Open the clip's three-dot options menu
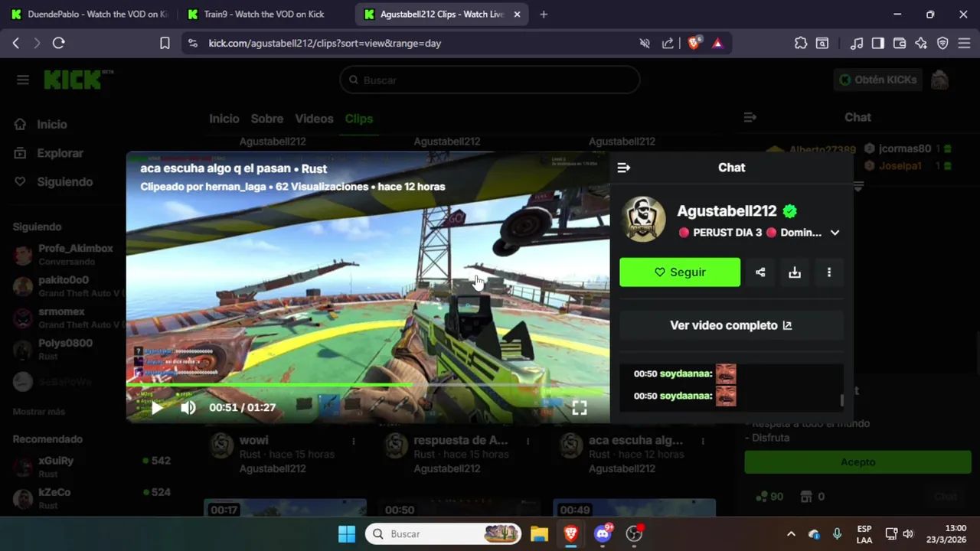 click(x=829, y=272)
